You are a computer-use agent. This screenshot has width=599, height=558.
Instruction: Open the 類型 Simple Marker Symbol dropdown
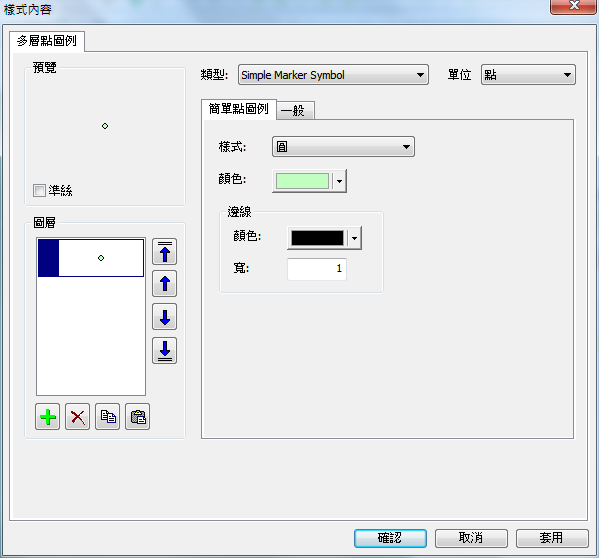click(x=333, y=74)
